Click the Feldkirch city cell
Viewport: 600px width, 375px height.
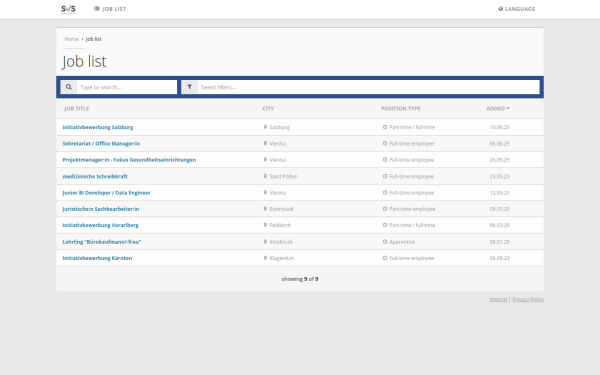pos(280,225)
